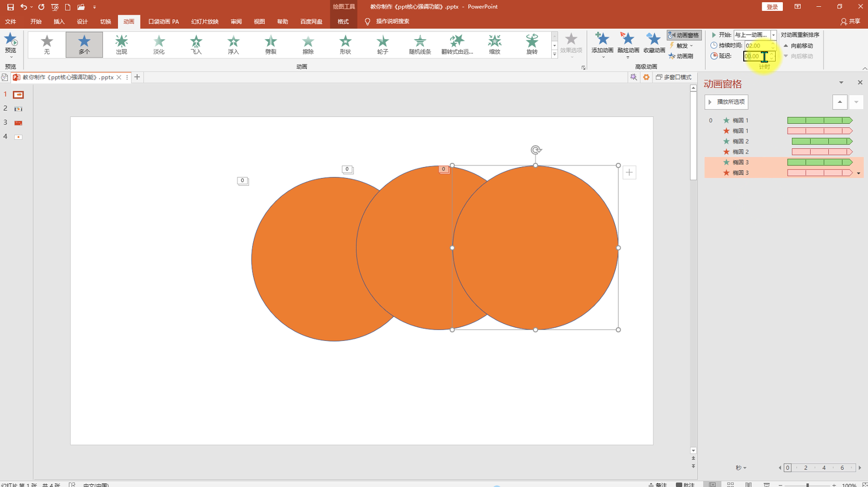868x487 pixels.
Task: Open the Trigger (触发) dropdown
Action: tap(682, 45)
